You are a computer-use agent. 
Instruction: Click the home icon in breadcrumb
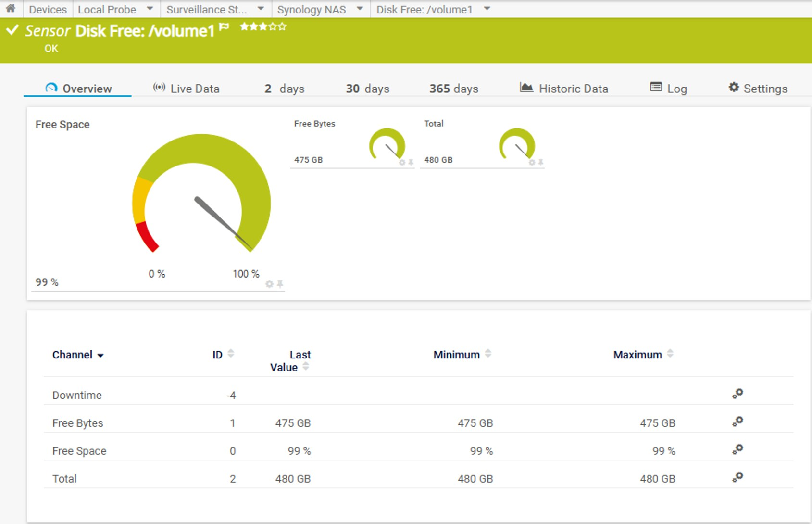(x=10, y=9)
